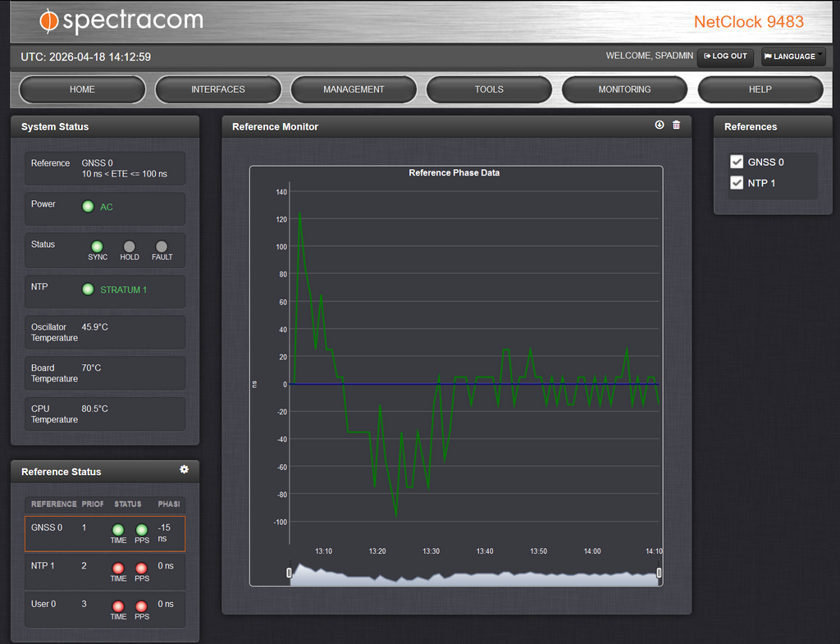This screenshot has width=840, height=644.
Task: Click the trash icon in Reference Monitor
Action: 677,126
